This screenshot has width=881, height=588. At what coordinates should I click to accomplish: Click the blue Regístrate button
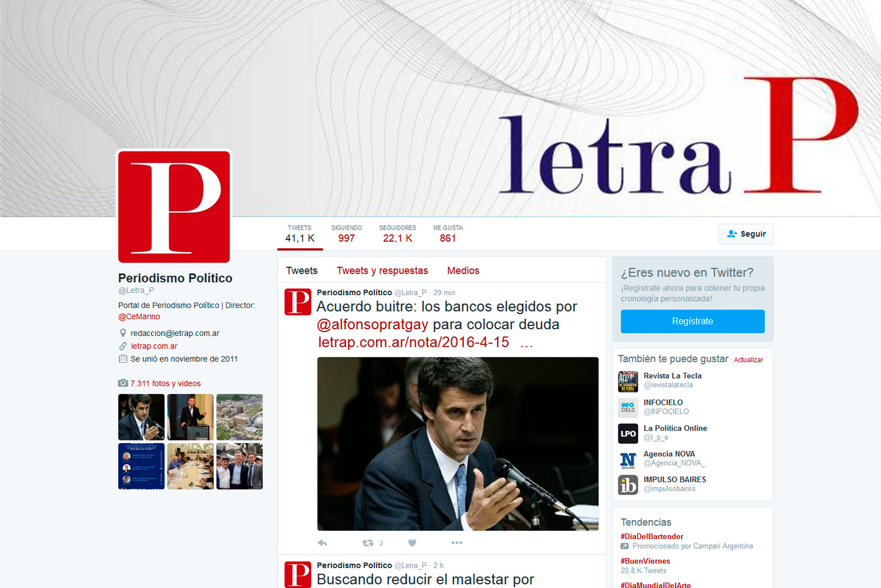[693, 321]
